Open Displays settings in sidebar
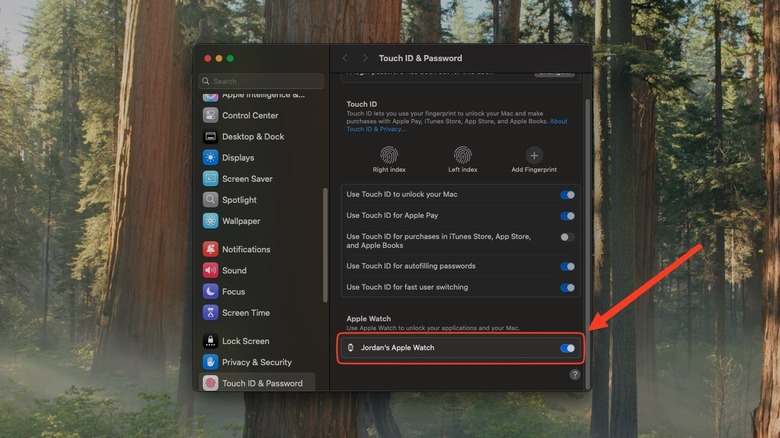This screenshot has width=780, height=438. [238, 158]
